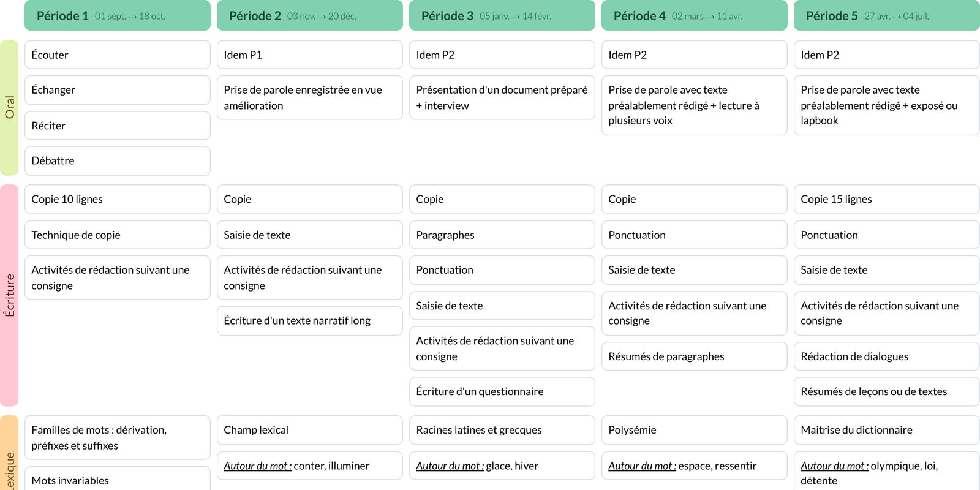Select the Résumés de paragraphes card
980x490 pixels.
pos(694,356)
